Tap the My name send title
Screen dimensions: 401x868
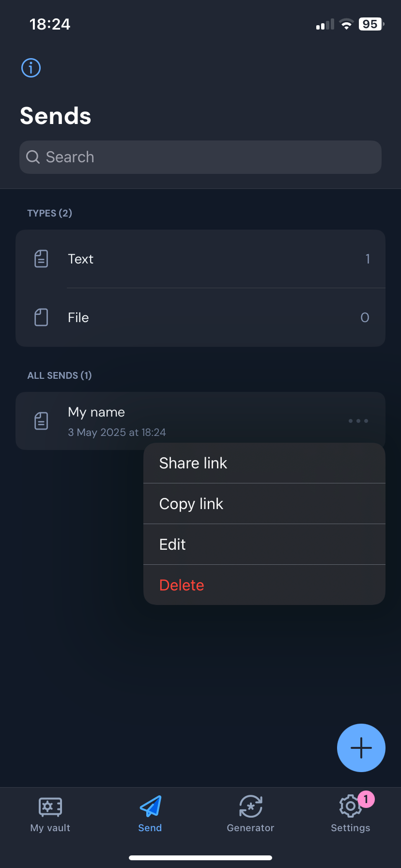(x=96, y=412)
